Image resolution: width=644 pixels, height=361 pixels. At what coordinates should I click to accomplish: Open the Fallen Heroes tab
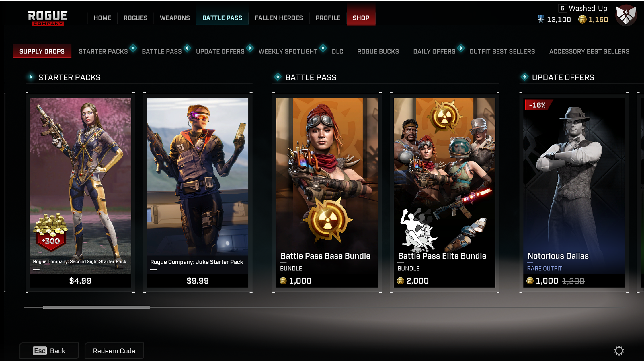coord(279,18)
